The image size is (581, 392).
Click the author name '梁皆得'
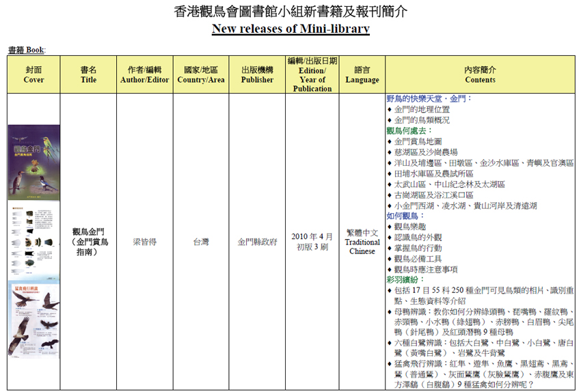(x=144, y=242)
